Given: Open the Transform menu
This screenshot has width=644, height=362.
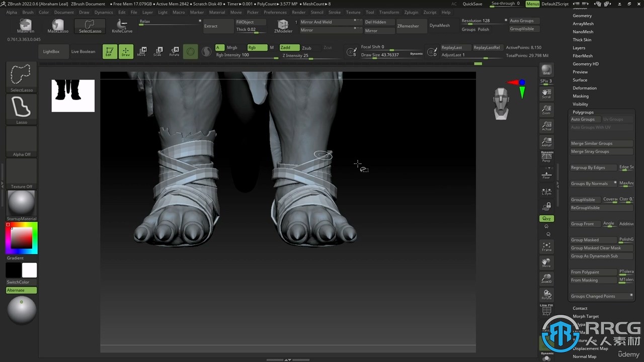Looking at the screenshot, I should pos(389,12).
